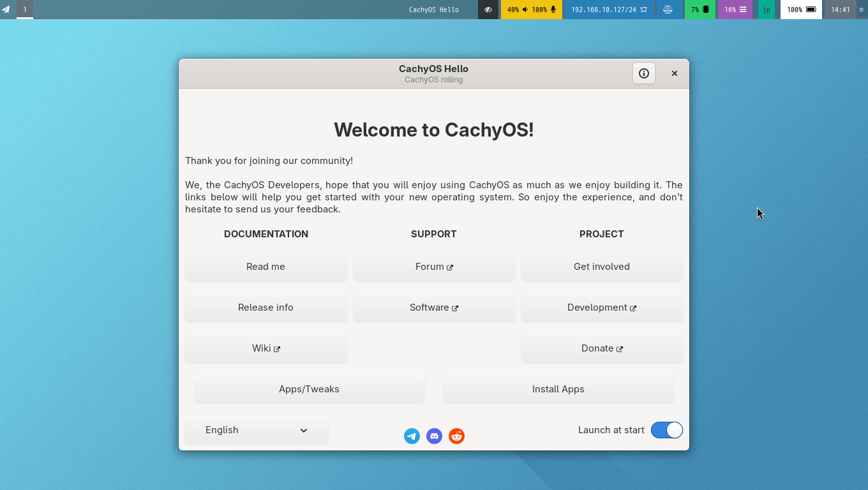Open the Donate link
This screenshot has width=868, height=490.
click(x=602, y=348)
